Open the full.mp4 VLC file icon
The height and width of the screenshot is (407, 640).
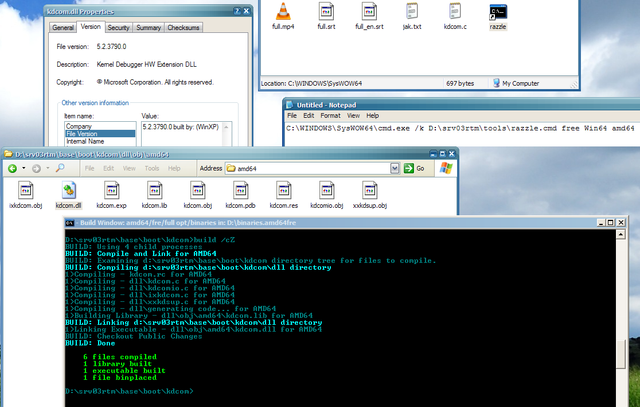point(283,11)
